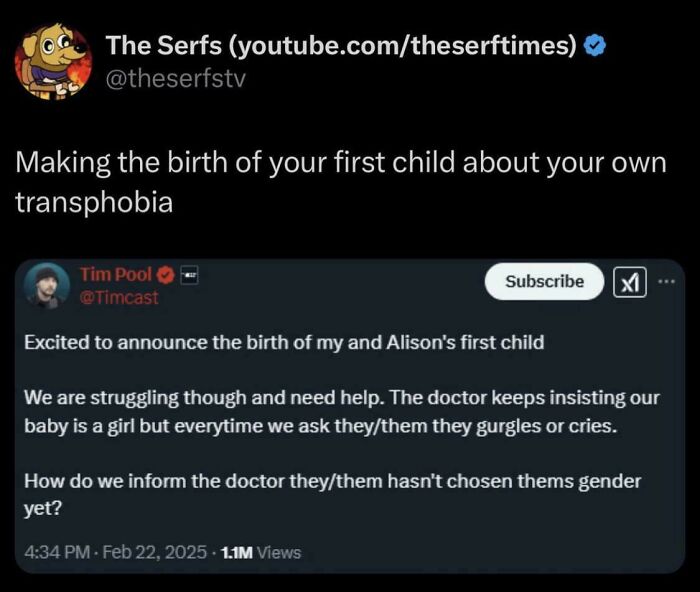Click the "We are struggling though" paragraph
The width and height of the screenshot is (700, 592).
click(340, 410)
